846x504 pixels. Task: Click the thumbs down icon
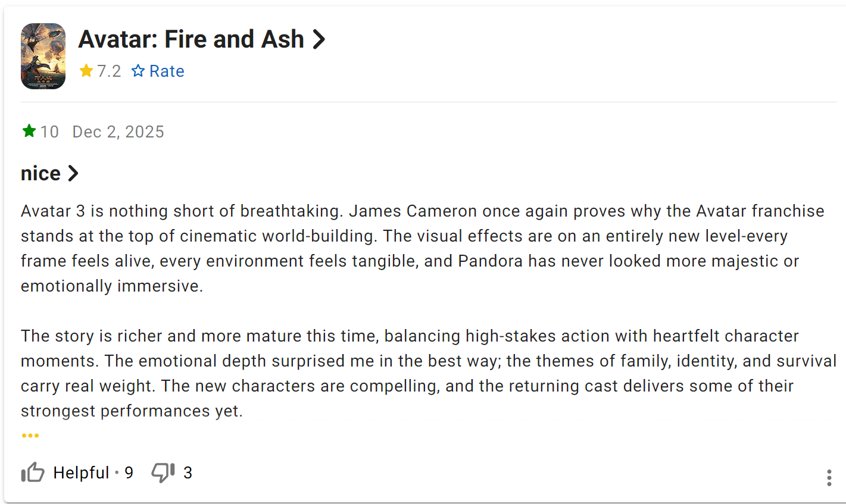(163, 472)
